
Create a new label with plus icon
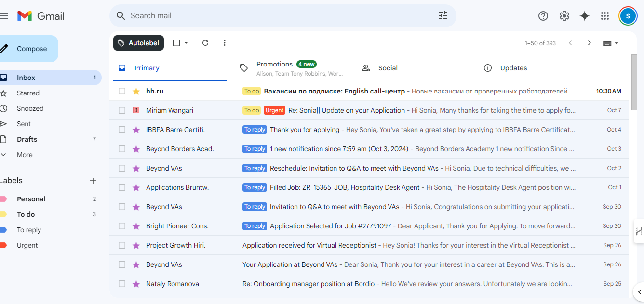click(x=93, y=181)
